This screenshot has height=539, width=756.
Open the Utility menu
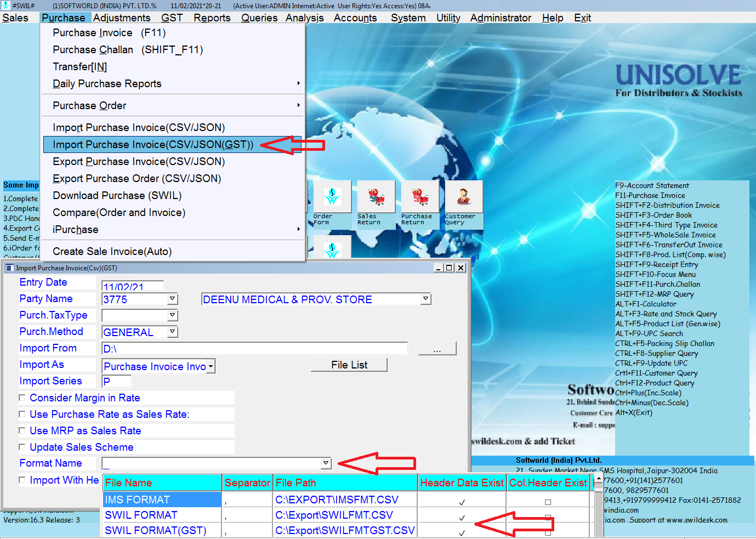tap(448, 18)
